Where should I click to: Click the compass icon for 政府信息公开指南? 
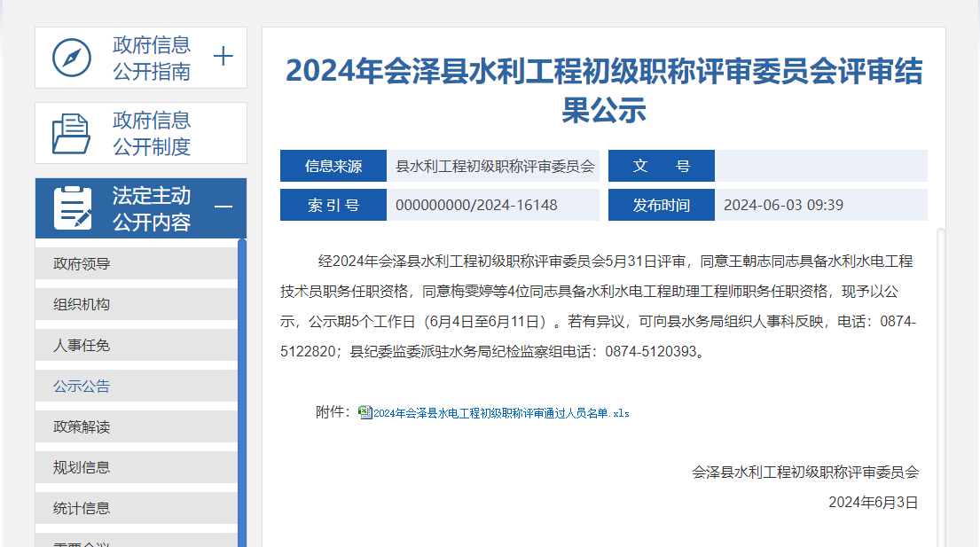point(72,58)
